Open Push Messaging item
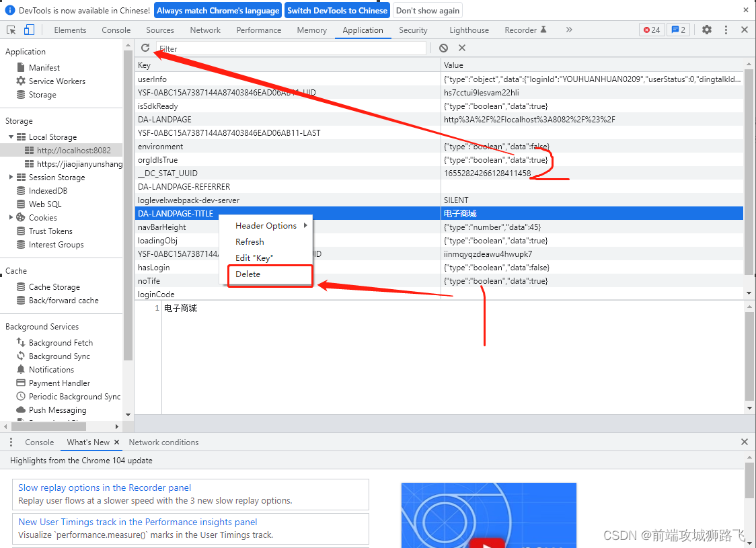This screenshot has height=548, width=756. pyautogui.click(x=57, y=410)
